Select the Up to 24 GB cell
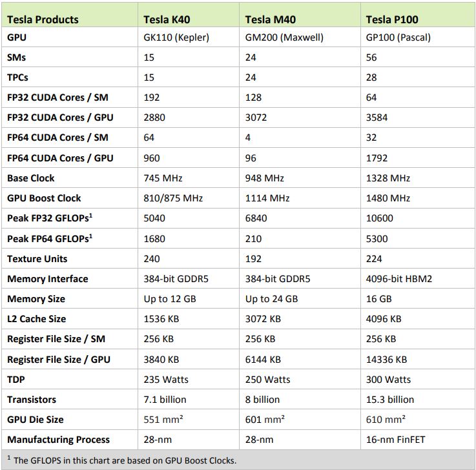The height and width of the screenshot is (470, 476). tap(271, 299)
